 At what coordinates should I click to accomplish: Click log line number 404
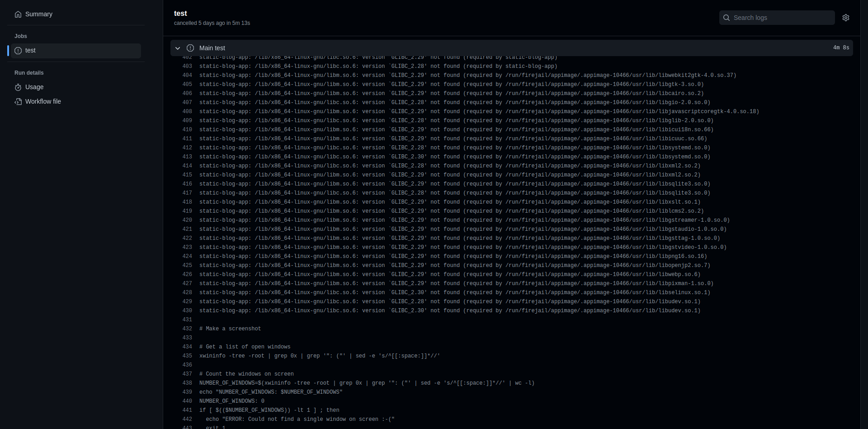click(x=187, y=76)
